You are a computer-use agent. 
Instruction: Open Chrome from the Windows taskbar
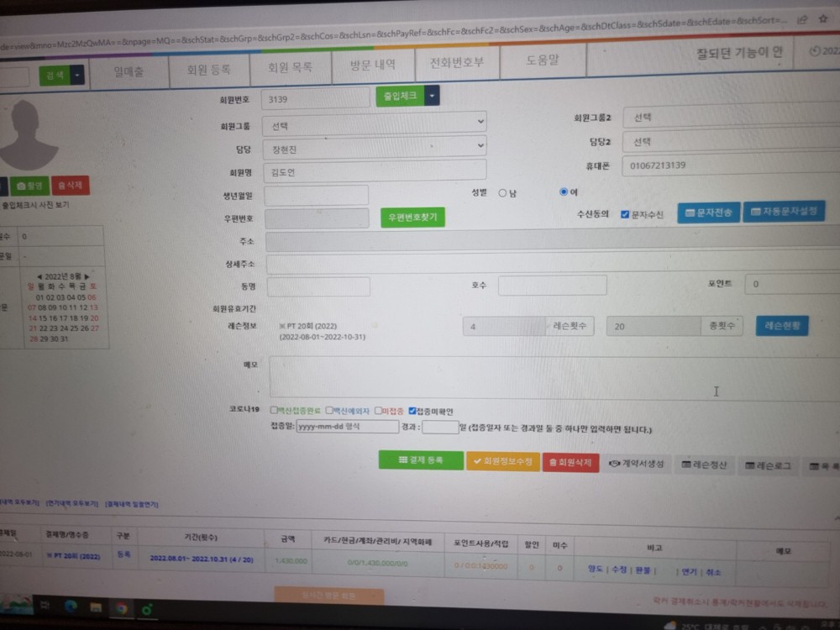(x=121, y=606)
